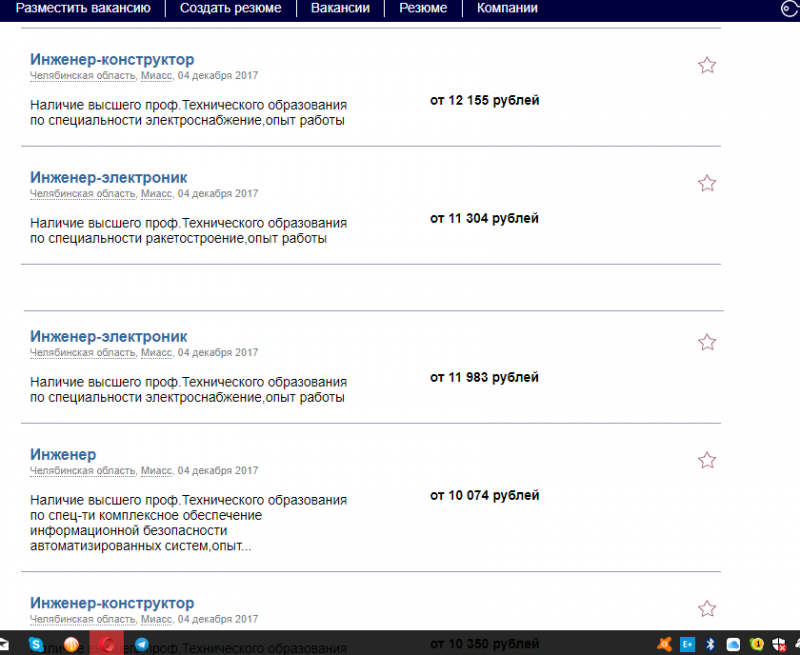Click Миасс under the 11 983 рублей vacancy
The width and height of the screenshot is (800, 655).
156,352
